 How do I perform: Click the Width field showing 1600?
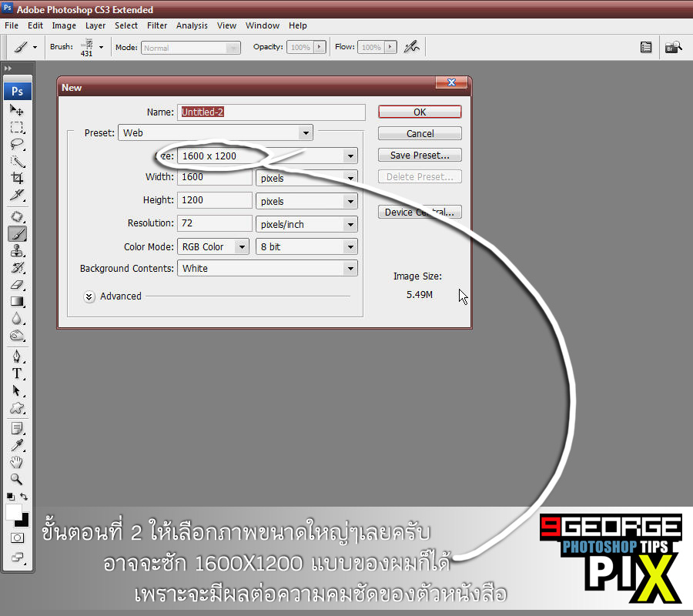(215, 177)
